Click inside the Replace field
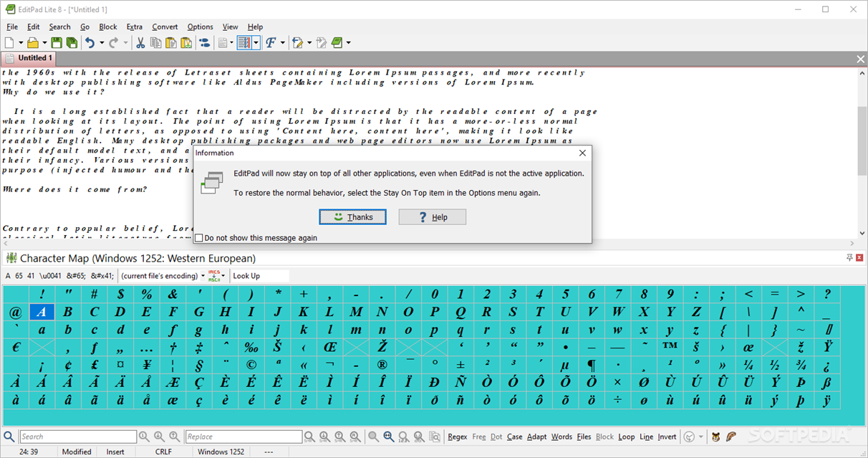The image size is (868, 458). [x=243, y=436]
